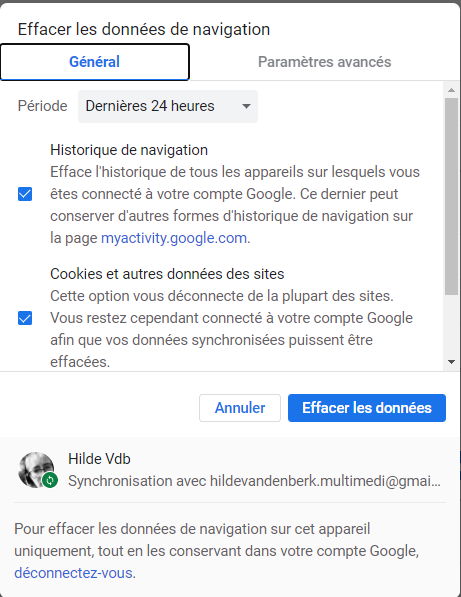Click the synchronisation email address text

325,481
